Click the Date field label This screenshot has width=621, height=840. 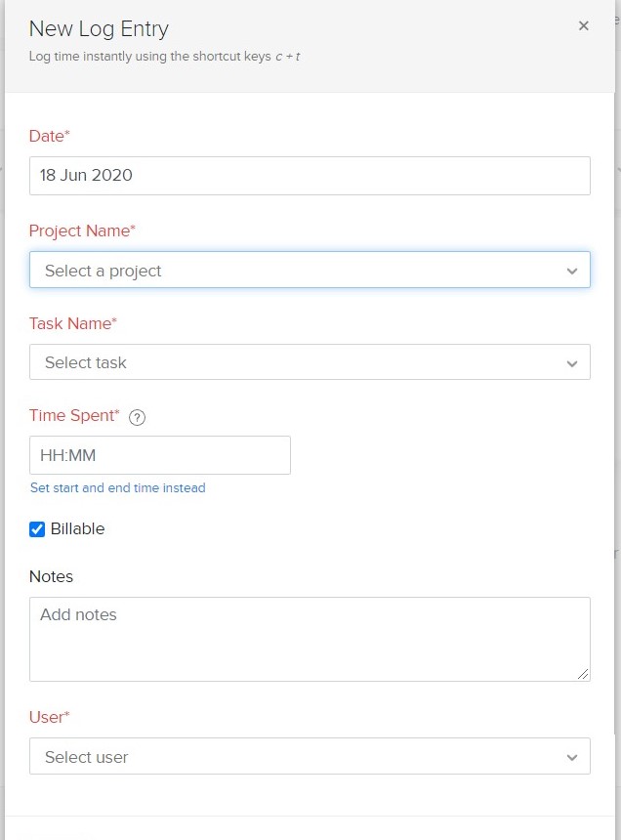49,136
